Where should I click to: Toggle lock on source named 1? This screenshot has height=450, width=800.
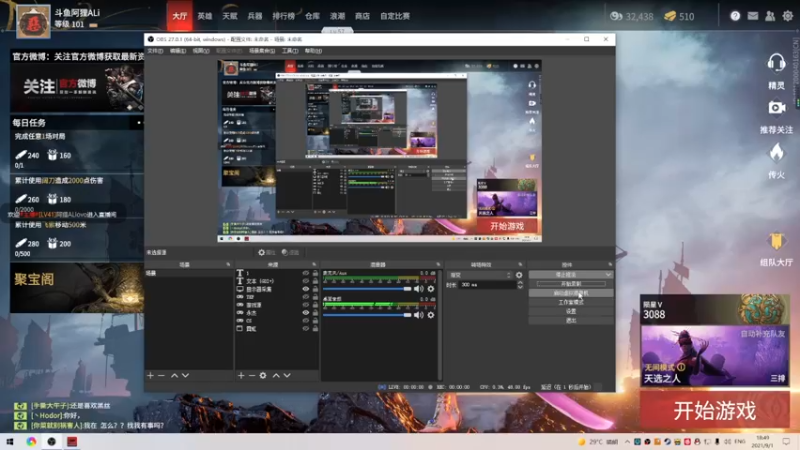coord(315,273)
